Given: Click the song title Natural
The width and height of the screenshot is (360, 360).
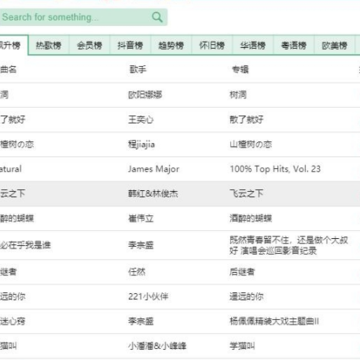Looking at the screenshot, I should 11,169.
